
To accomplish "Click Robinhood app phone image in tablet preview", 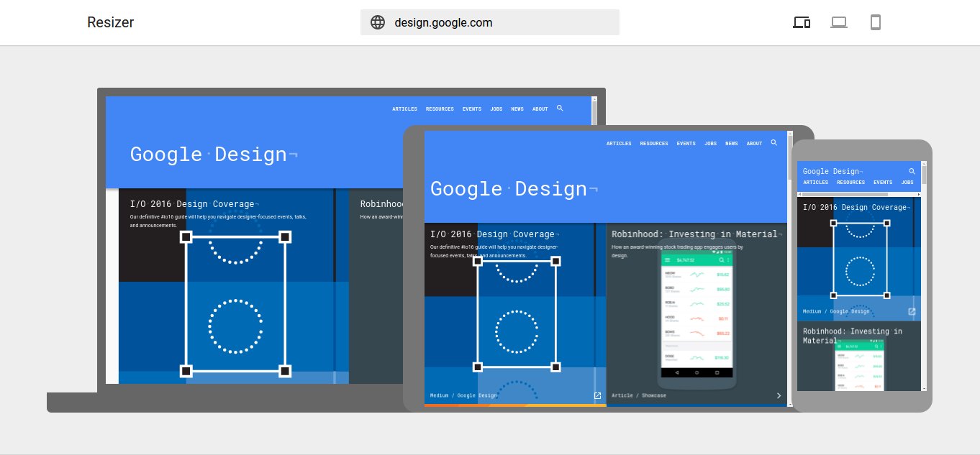I will click(697, 316).
